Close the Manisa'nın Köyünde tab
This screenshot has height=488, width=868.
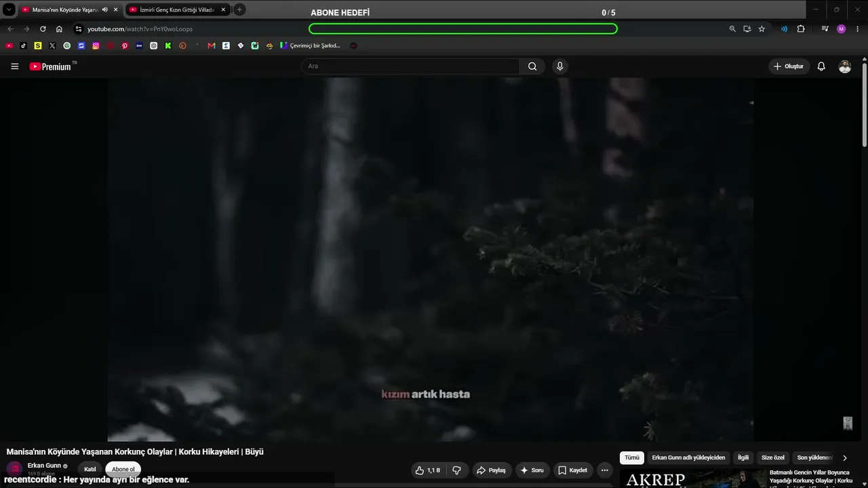pyautogui.click(x=116, y=9)
